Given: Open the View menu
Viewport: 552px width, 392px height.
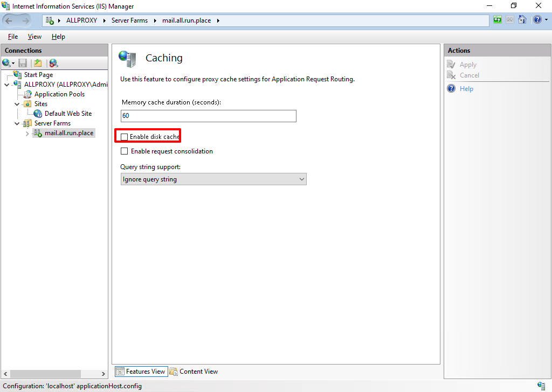Looking at the screenshot, I should pos(34,37).
